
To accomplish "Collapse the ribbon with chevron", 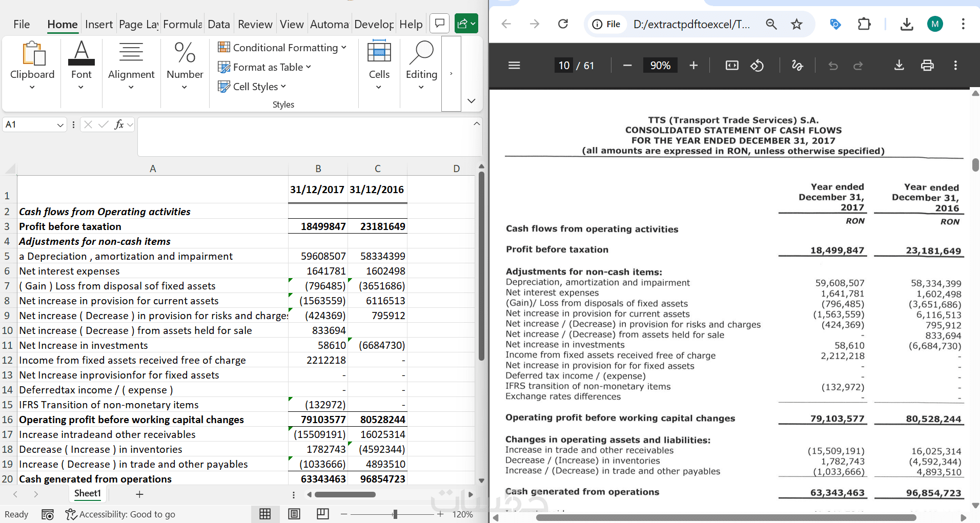I will coord(472,101).
